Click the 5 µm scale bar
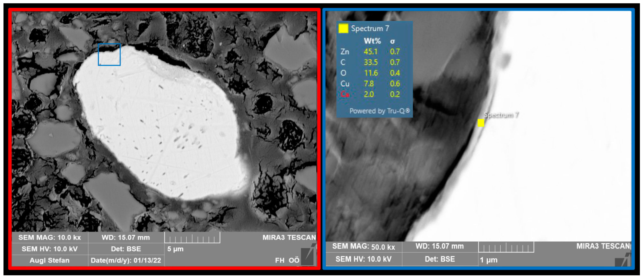 pyautogui.click(x=192, y=238)
